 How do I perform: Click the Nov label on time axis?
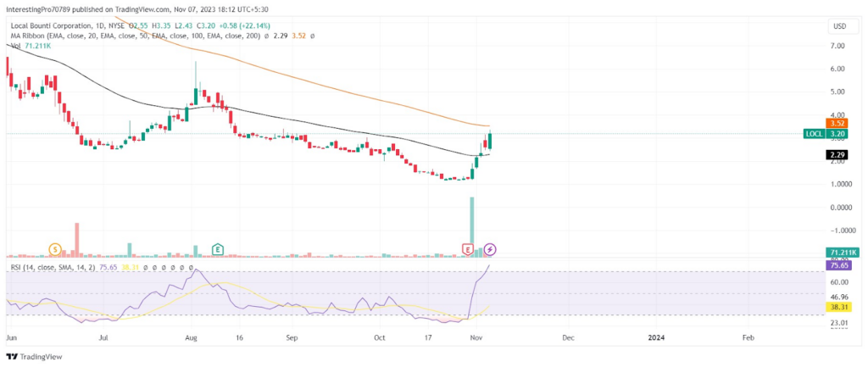pos(476,337)
